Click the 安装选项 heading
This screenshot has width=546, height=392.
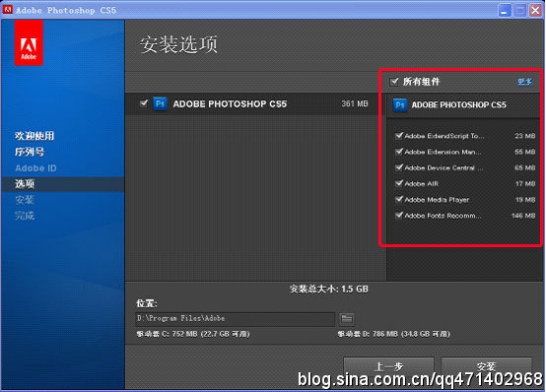[178, 44]
